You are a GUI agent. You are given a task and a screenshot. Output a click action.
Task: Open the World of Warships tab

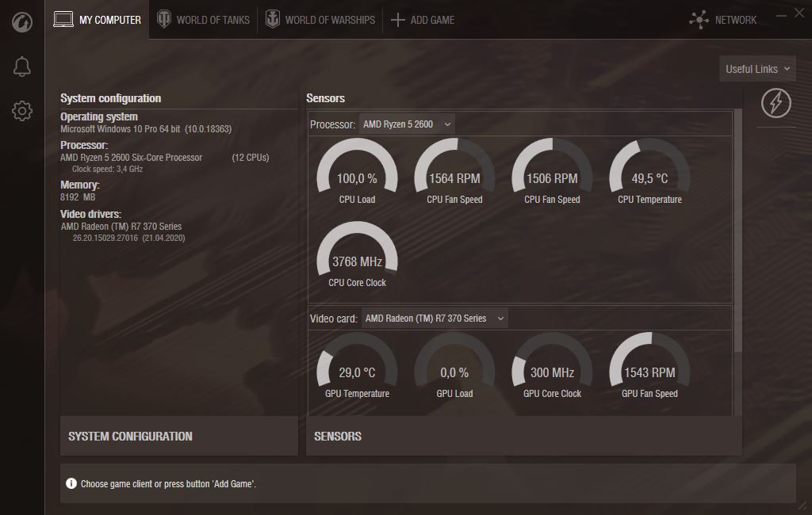point(320,20)
